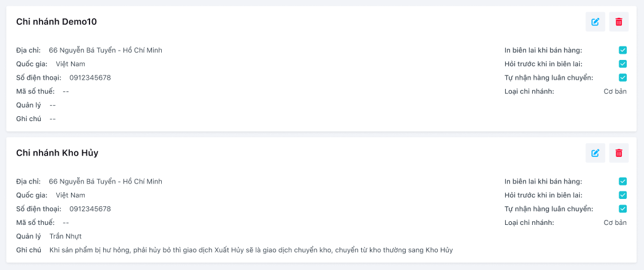The height and width of the screenshot is (270, 644).
Task: Click 'Việt Nam' country value in Demo10 card
Action: point(70,64)
